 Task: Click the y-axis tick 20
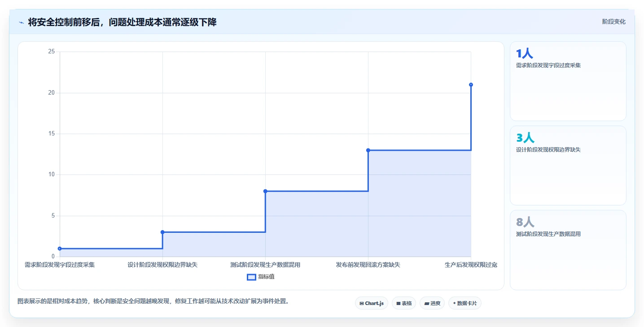(x=51, y=93)
